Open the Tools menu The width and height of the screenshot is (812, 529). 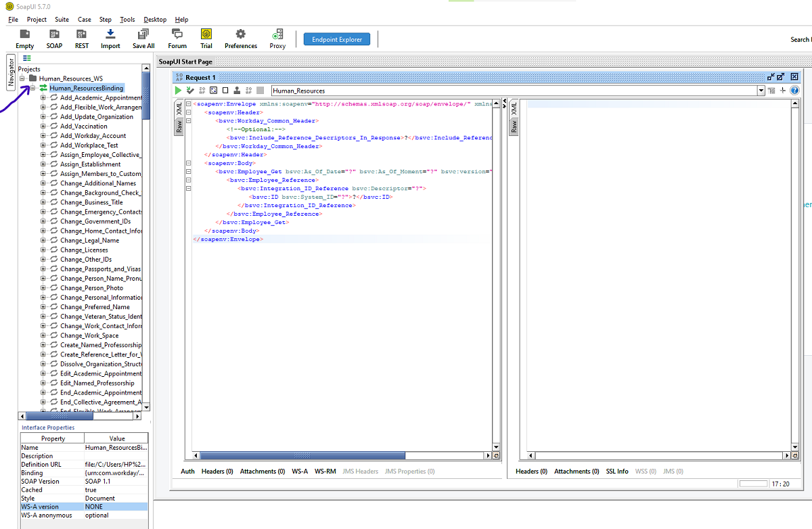click(x=127, y=20)
